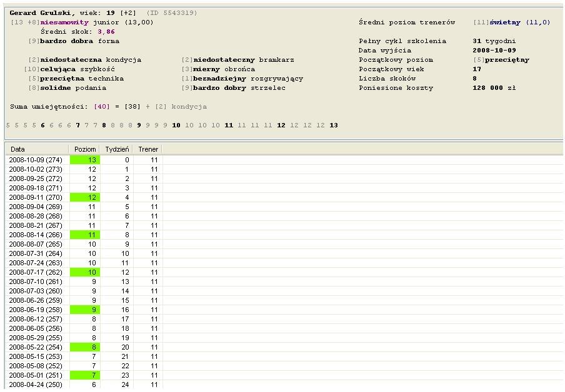The height and width of the screenshot is (392, 565).
Task: Click the date cell 2008-09-18 (271)
Action: [36, 188]
